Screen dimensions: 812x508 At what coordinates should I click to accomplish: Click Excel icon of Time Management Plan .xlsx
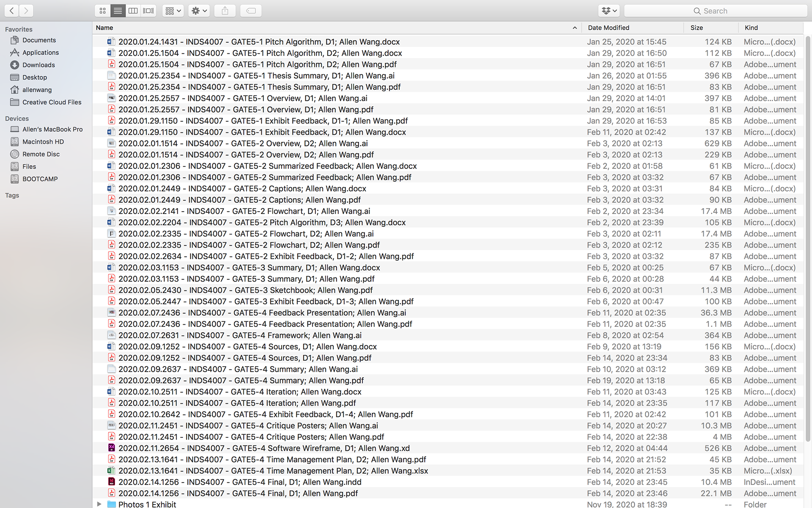click(111, 470)
